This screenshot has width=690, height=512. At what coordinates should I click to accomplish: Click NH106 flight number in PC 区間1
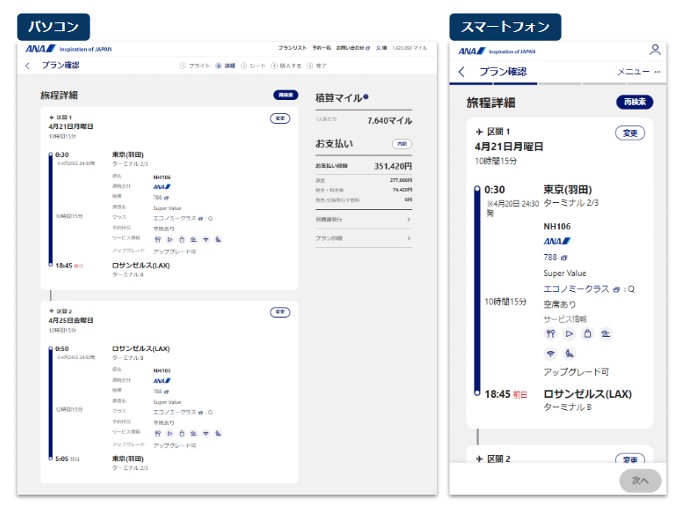coord(162,177)
